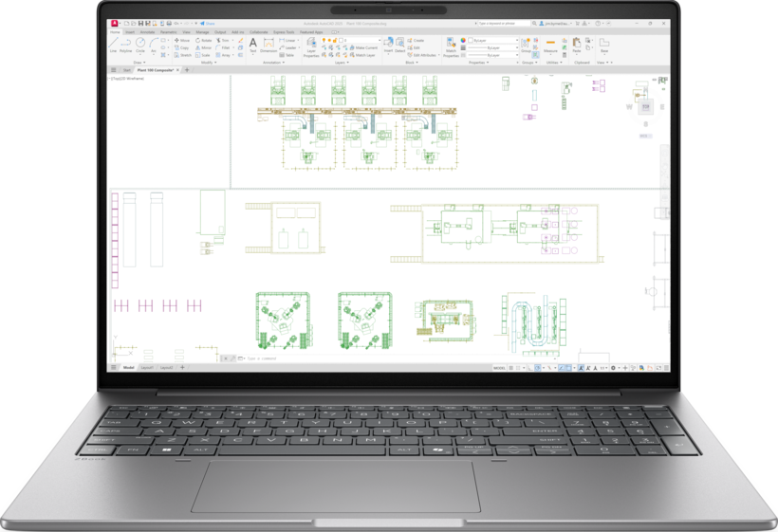
Task: Click the keyword search input field
Action: click(x=505, y=24)
